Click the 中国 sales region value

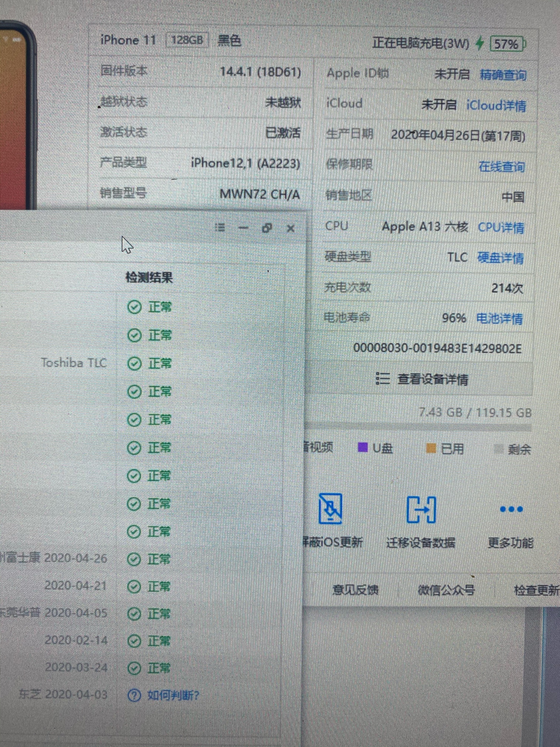tap(513, 197)
